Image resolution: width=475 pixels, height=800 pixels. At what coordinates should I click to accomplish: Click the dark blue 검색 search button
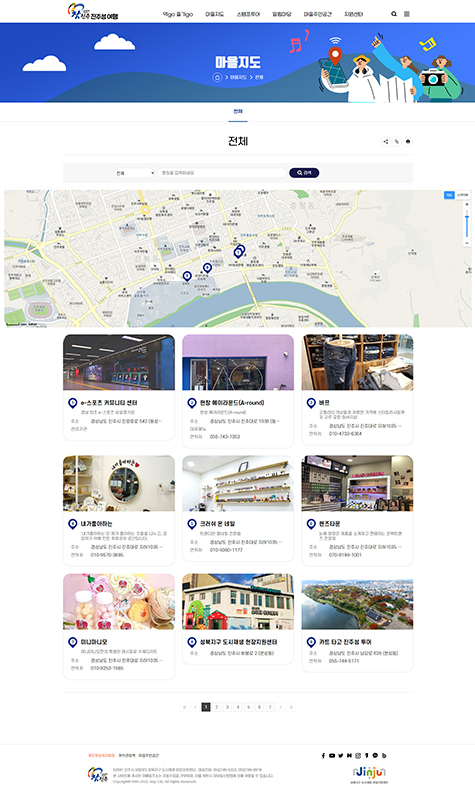click(304, 173)
